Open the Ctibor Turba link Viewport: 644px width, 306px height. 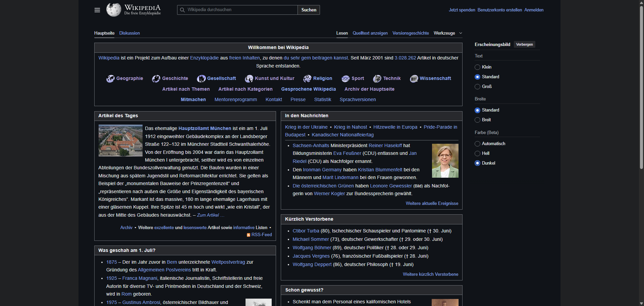(306, 231)
